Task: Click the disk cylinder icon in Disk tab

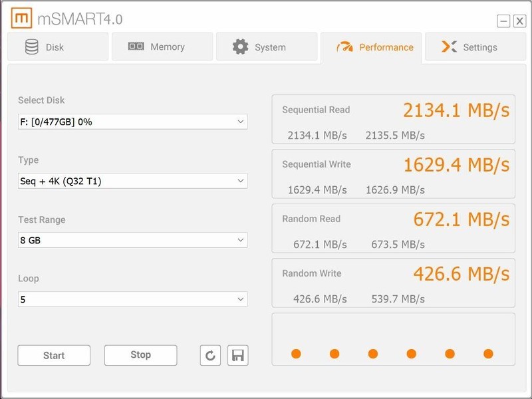Action: tap(31, 47)
